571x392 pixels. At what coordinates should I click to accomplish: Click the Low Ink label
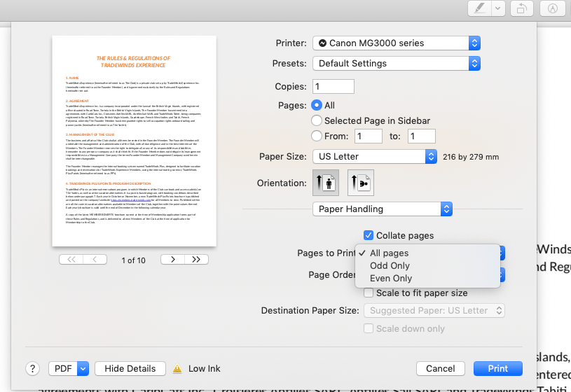tap(205, 369)
